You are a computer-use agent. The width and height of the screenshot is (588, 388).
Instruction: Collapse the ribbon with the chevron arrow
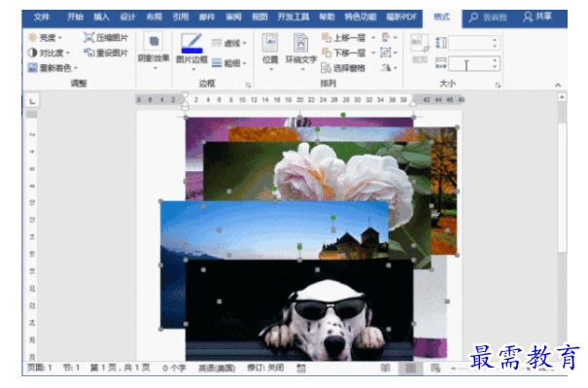pyautogui.click(x=558, y=86)
